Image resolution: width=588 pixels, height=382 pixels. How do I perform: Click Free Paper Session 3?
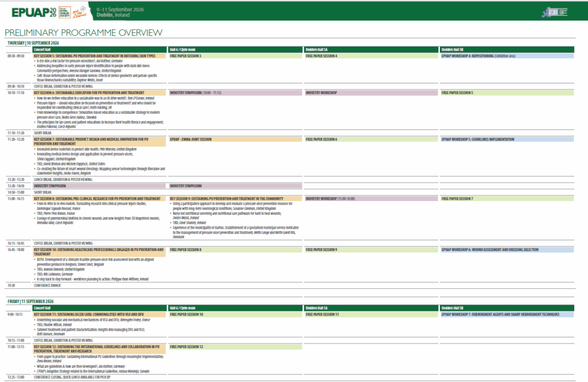(x=185, y=56)
